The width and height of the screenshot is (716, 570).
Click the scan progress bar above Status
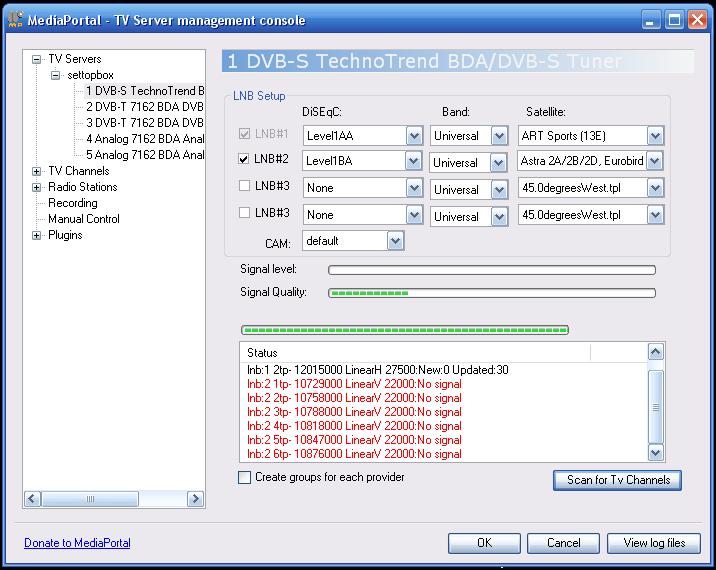click(x=405, y=330)
